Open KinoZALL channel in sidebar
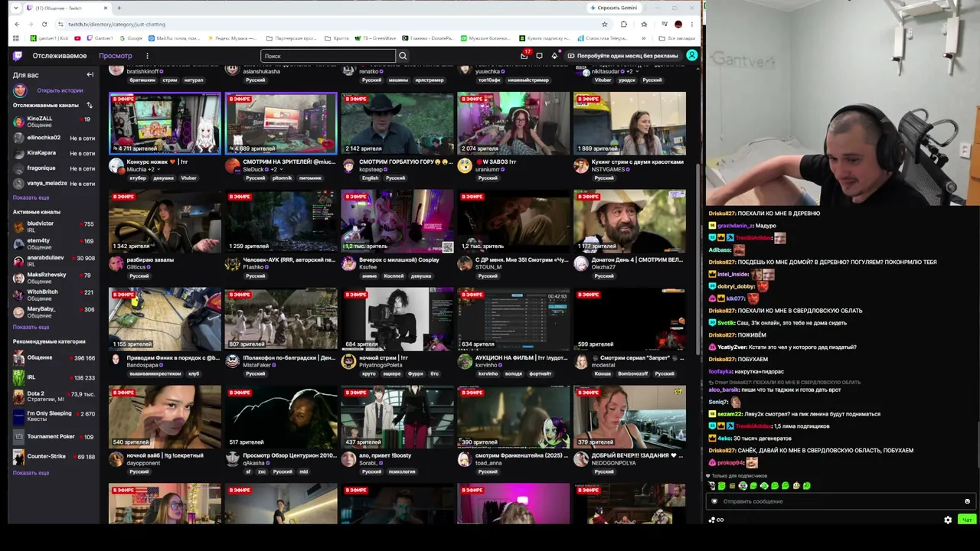This screenshot has height=551, width=980. click(x=54, y=122)
